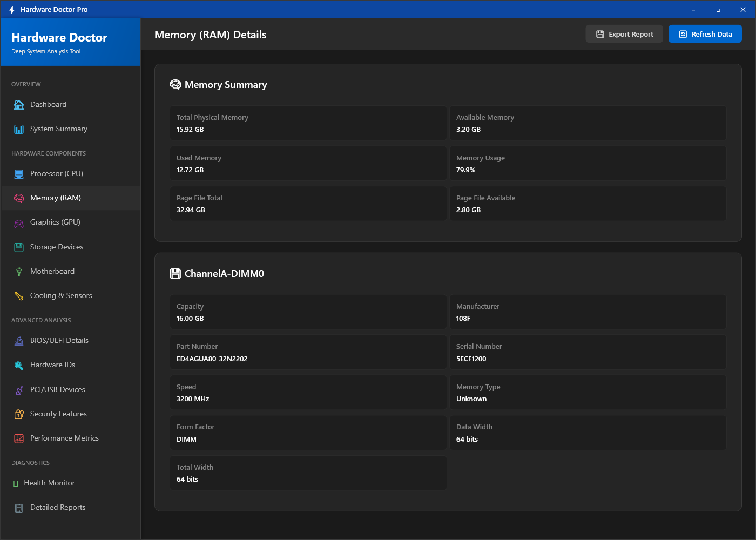756x540 pixels.
Task: Click the Dashboard house icon
Action: [19, 105]
